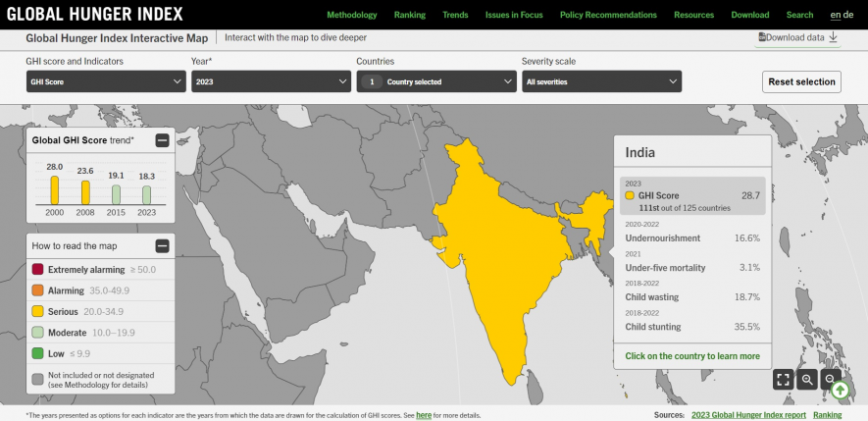Open the 2023 Global Hunger Index report link
The height and width of the screenshot is (421, 868).
tap(748, 415)
